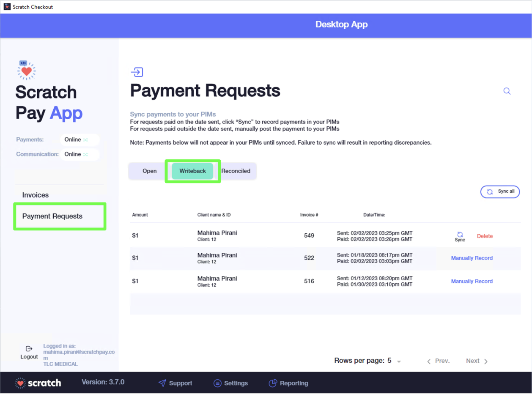The height and width of the screenshot is (394, 532).
Task: Click the Sent 02/02/2023 03:25pm timestamp
Action: pos(375,233)
